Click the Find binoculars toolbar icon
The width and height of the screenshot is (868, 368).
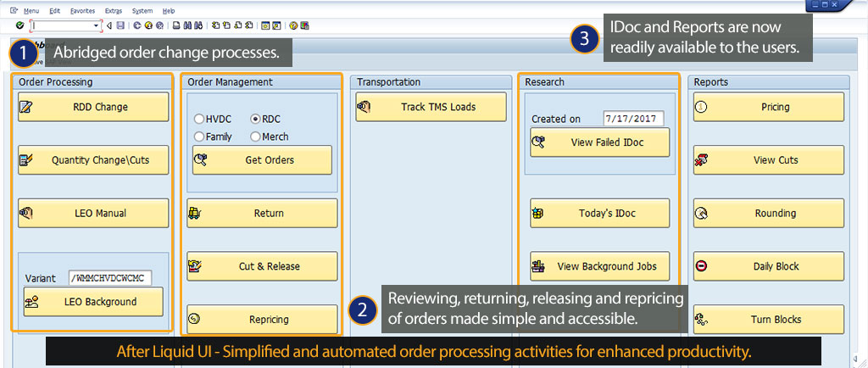click(186, 26)
